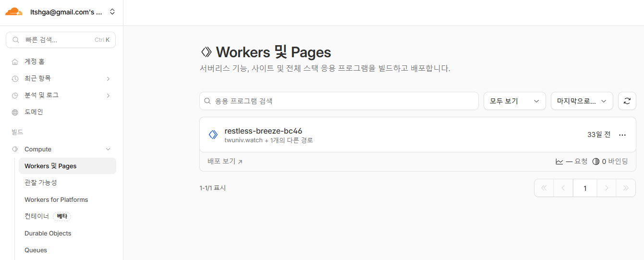The height and width of the screenshot is (260, 644).
Task: Open 컨테이너 in the sidebar
Action: pos(36,216)
